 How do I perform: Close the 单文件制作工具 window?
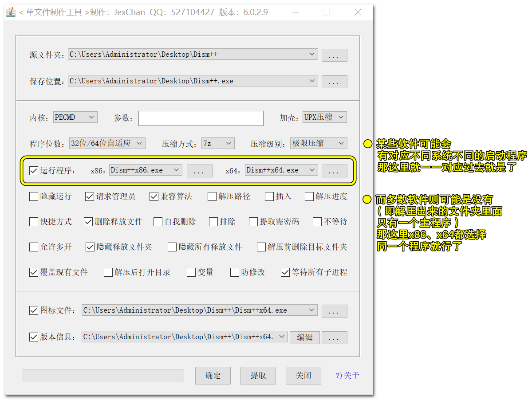pyautogui.click(x=358, y=12)
